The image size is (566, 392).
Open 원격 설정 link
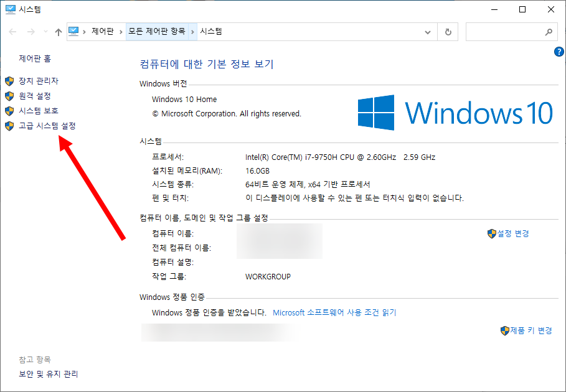pos(35,96)
